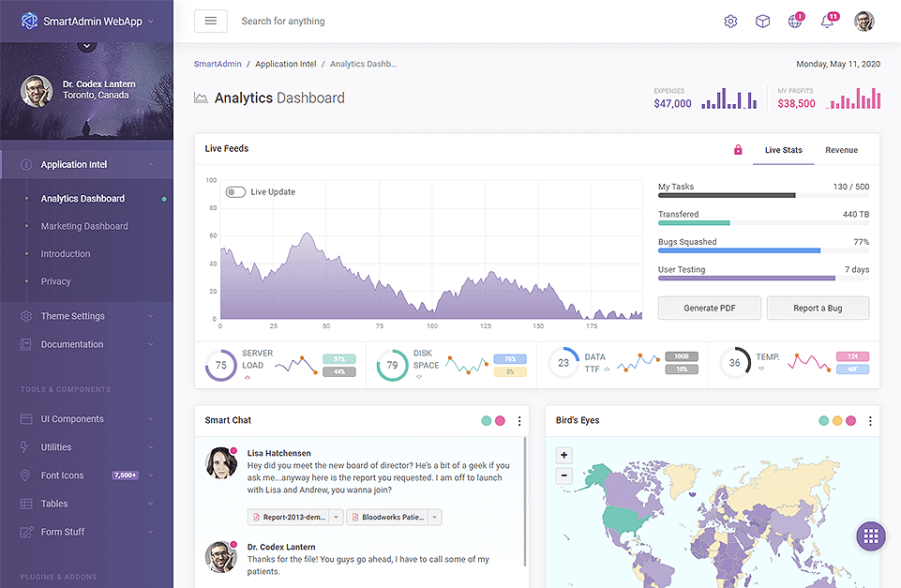This screenshot has height=588, width=901.
Task: Open the Report-2013 attachment dropdown arrow
Action: [x=338, y=517]
